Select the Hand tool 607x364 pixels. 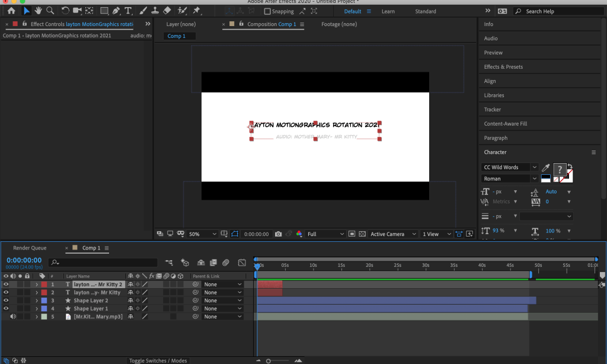pyautogui.click(x=38, y=11)
